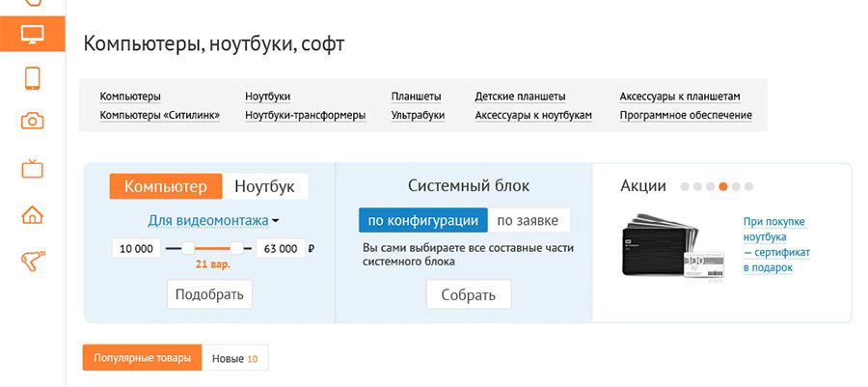The height and width of the screenshot is (387, 868).
Task: Click the minimum price field showing 10 000
Action: (136, 248)
